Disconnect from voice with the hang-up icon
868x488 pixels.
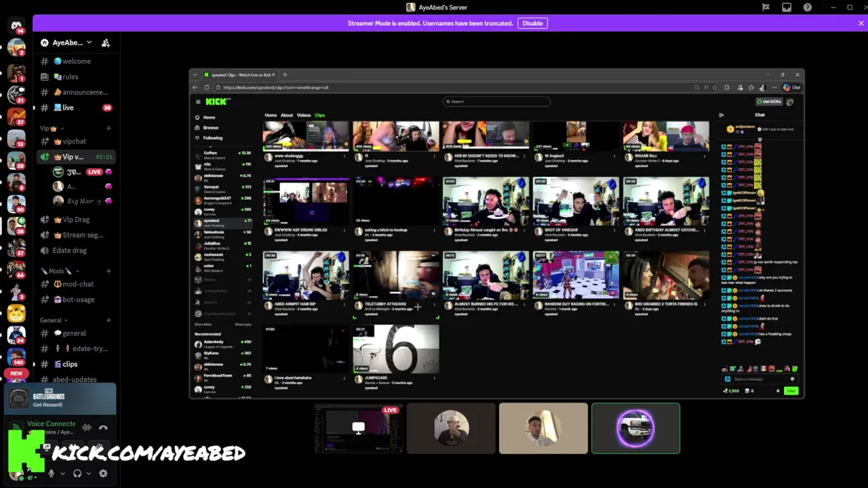pos(103,428)
